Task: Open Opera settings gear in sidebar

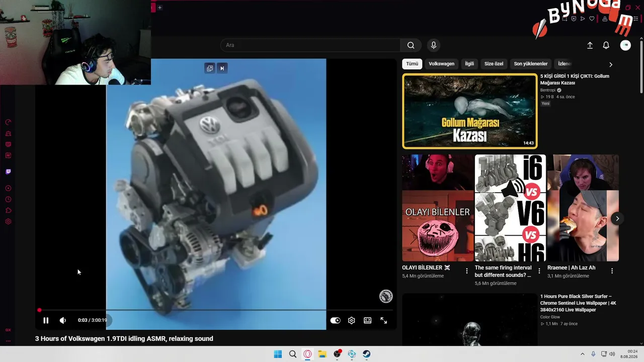Action: tap(8, 221)
